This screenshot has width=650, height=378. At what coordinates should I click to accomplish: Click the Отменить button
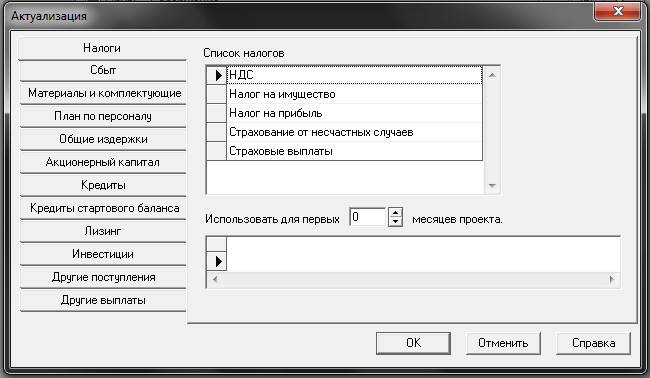(x=503, y=343)
